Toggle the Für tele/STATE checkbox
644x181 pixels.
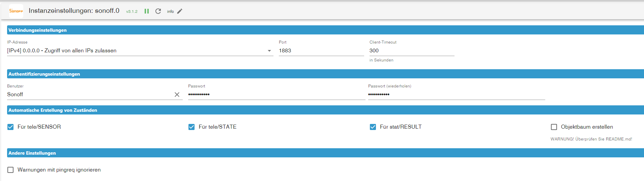pyautogui.click(x=192, y=127)
